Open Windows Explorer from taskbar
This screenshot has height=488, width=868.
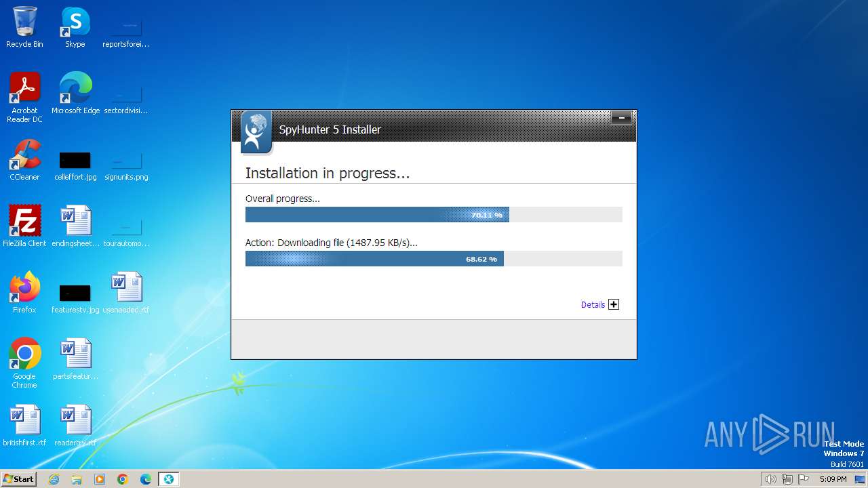[77, 479]
